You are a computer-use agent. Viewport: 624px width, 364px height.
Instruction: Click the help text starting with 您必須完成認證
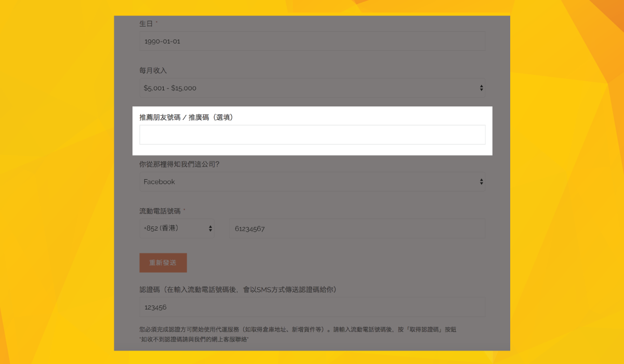pos(298,329)
